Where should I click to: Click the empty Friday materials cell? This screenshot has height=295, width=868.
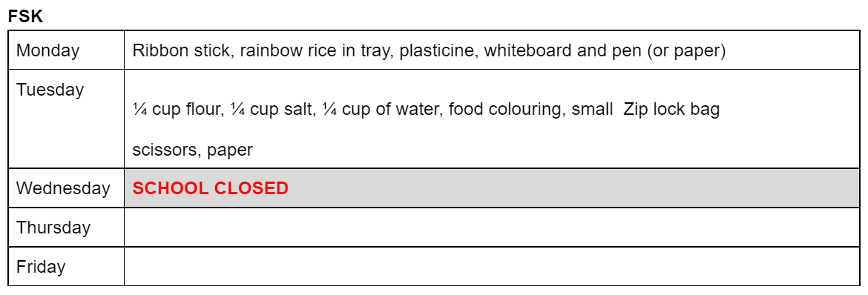click(x=492, y=267)
